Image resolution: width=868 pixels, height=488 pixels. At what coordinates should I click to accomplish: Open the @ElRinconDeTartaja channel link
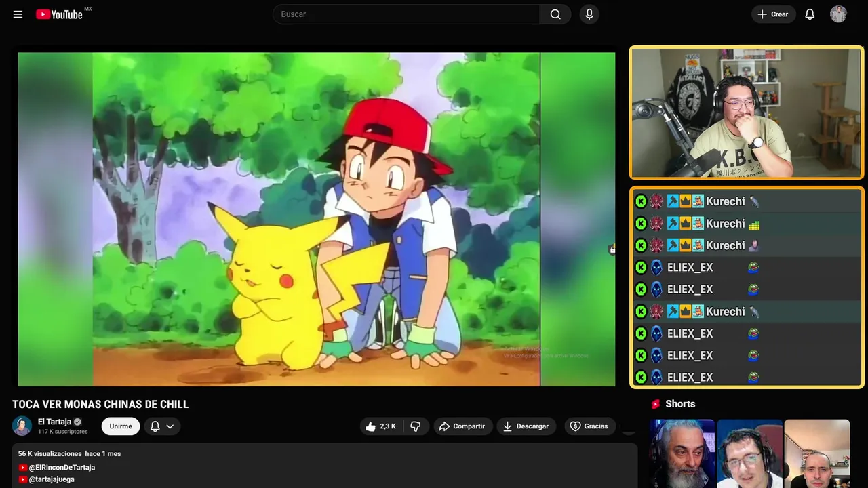click(62, 468)
